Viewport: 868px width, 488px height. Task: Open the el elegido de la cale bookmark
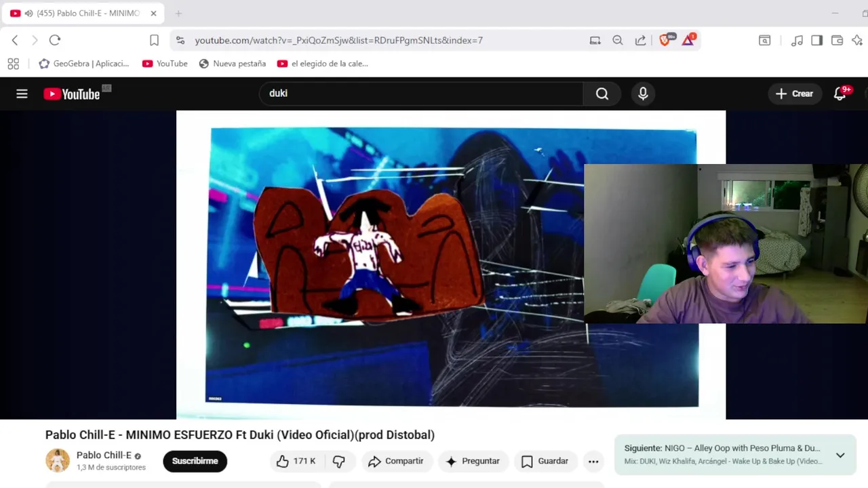(323, 64)
